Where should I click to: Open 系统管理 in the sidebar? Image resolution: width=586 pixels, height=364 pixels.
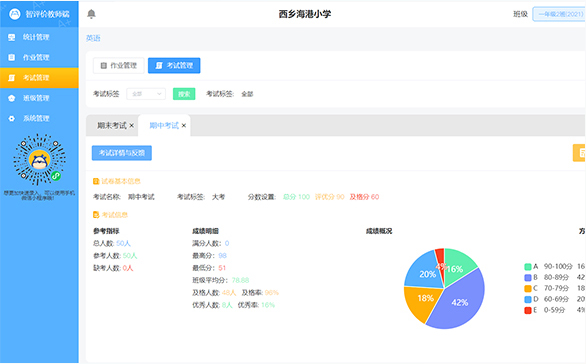click(x=39, y=118)
